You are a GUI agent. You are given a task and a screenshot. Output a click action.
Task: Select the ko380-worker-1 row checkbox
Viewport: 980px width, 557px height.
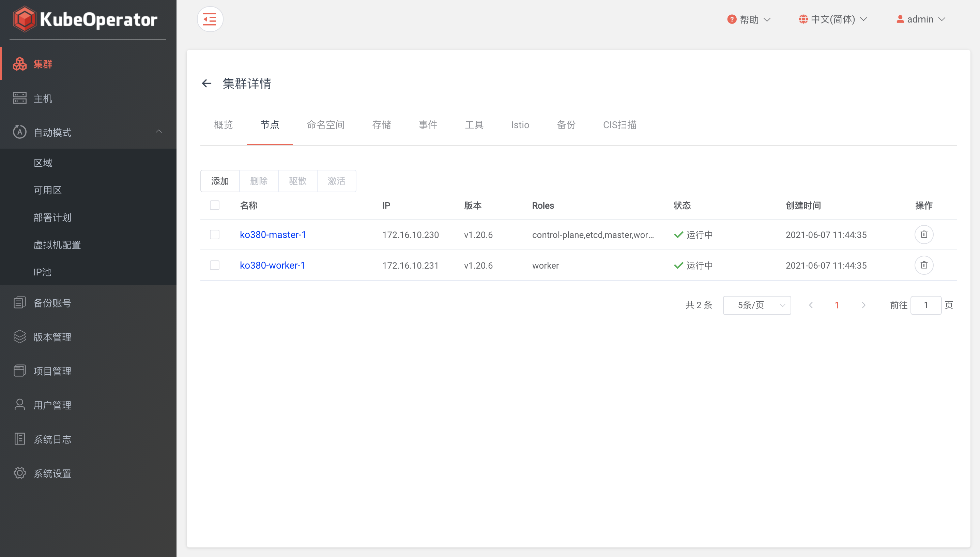[215, 265]
